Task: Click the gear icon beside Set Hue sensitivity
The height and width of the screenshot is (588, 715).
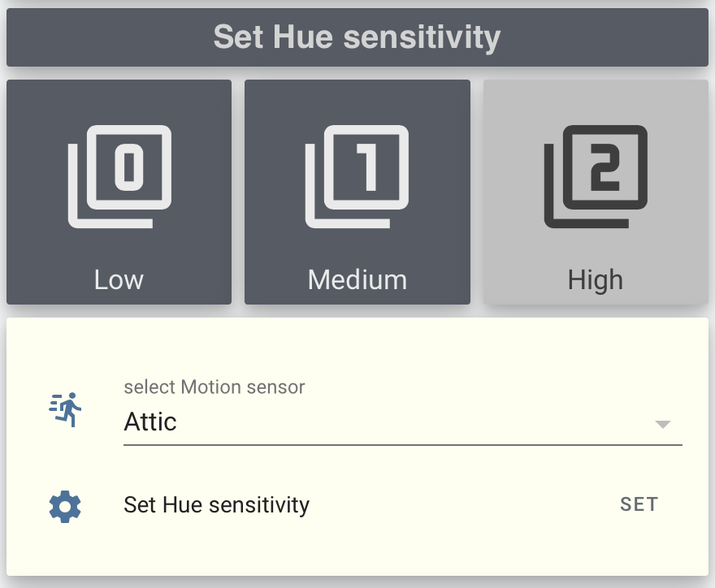Action: [65, 505]
